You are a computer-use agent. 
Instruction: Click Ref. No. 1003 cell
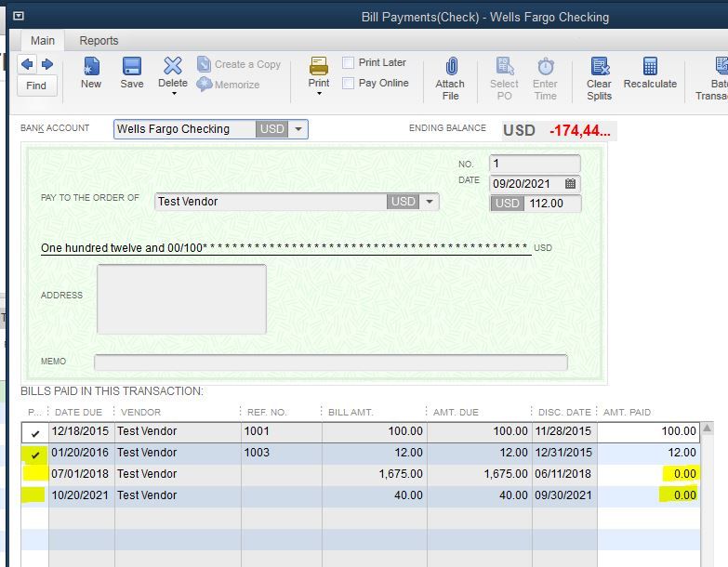(282, 453)
